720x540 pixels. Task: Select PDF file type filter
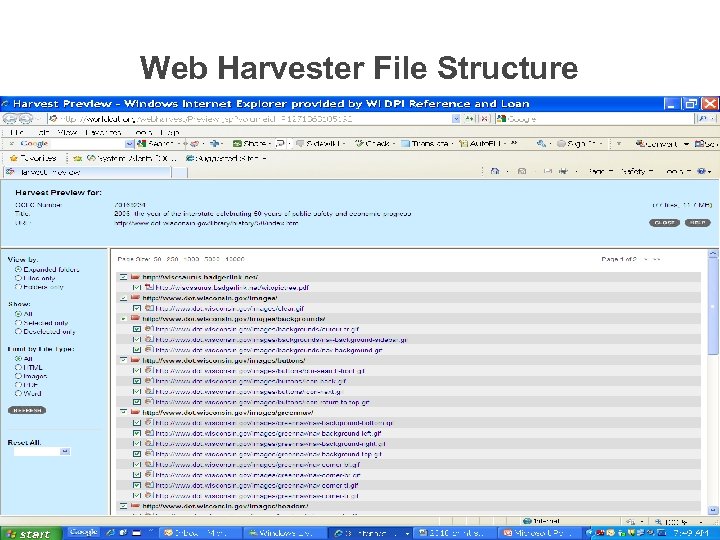click(18, 385)
